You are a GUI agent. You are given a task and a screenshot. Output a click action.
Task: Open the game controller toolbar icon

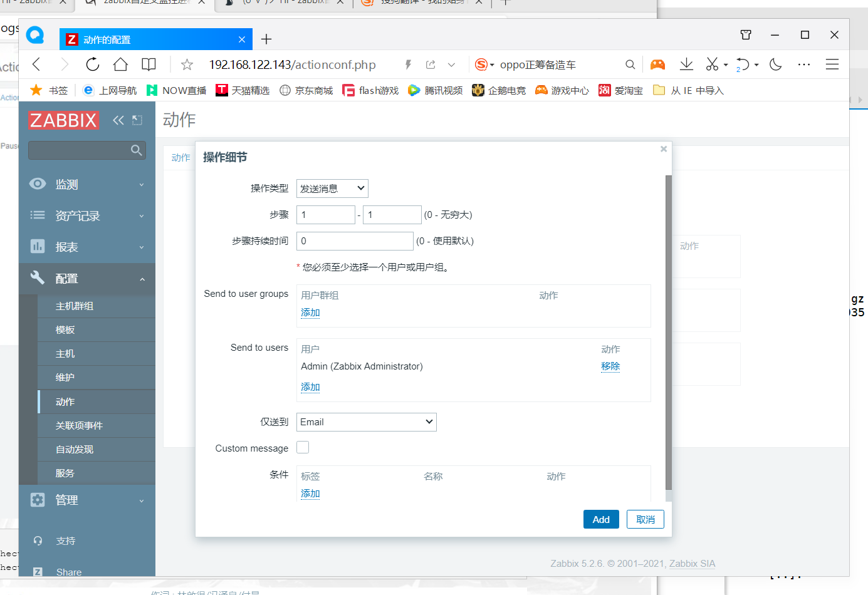coord(657,65)
